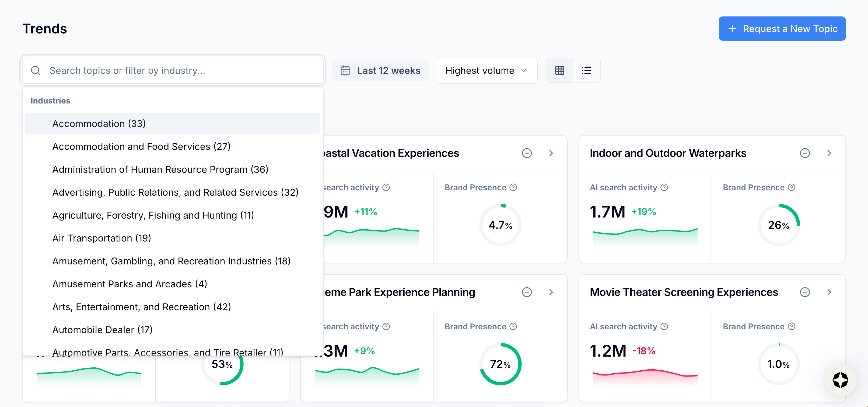
Task: Click help icon beside Waterparks AI search activity
Action: point(664,188)
